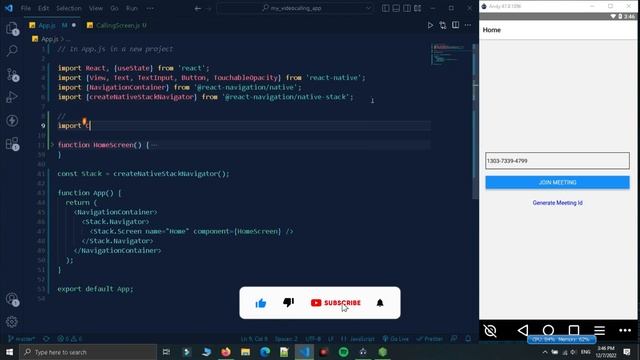Click the thumbs down dislike icon
The height and width of the screenshot is (360, 640).
[289, 302]
